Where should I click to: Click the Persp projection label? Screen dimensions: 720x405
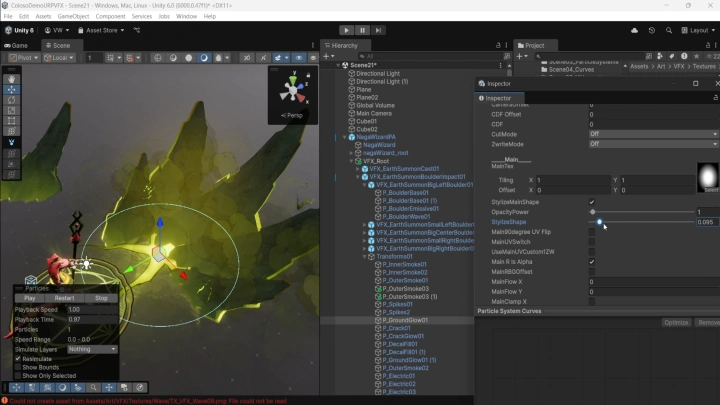pyautogui.click(x=292, y=115)
